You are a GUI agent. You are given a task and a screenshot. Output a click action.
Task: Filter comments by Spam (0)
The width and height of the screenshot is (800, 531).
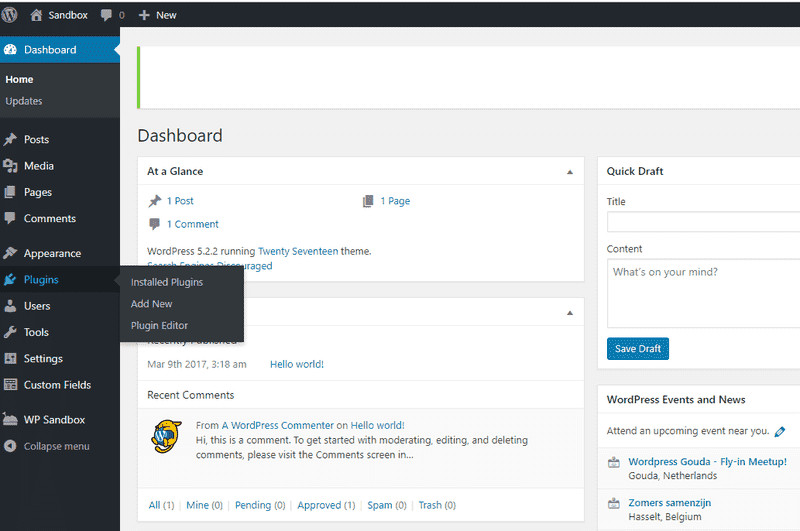[x=387, y=505]
